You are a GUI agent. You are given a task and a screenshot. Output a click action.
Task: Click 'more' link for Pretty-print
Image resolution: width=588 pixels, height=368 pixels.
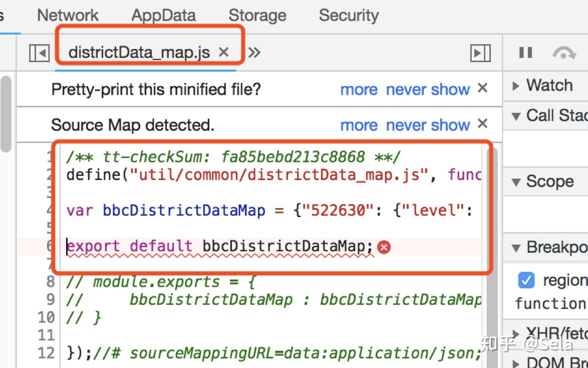[x=359, y=90]
